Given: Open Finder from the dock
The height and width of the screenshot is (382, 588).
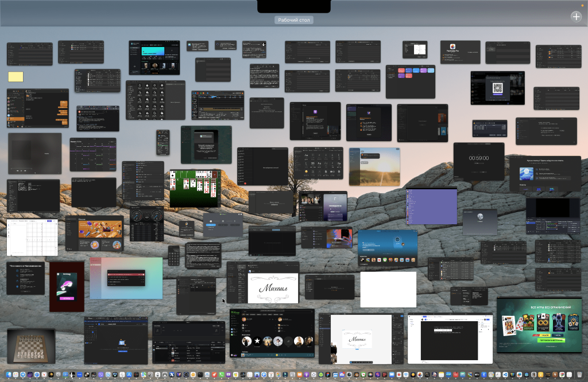Looking at the screenshot, I should [x=9, y=375].
